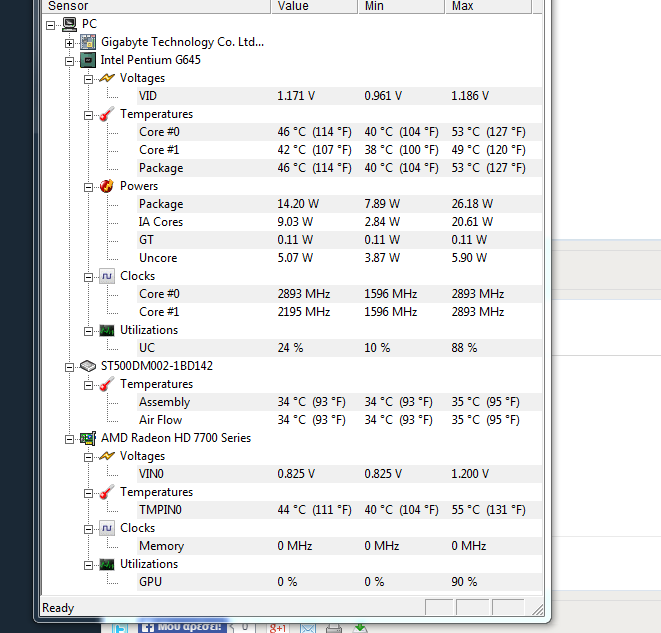Select the GPU utilization row
This screenshot has width=661, height=633.
(x=339, y=582)
